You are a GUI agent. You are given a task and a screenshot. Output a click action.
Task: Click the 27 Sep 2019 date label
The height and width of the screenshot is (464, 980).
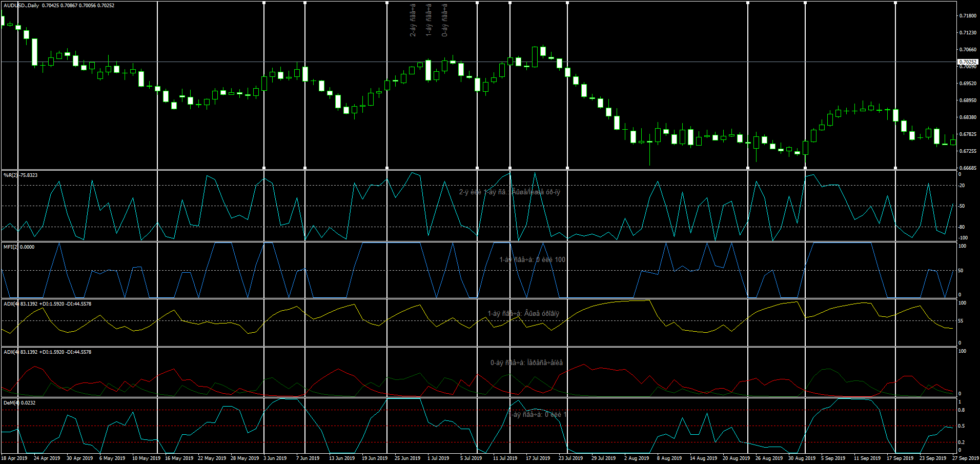pyautogui.click(x=965, y=458)
